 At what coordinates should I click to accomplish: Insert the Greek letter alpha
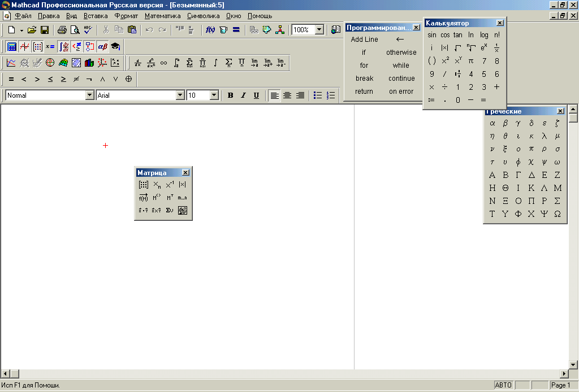pos(492,123)
